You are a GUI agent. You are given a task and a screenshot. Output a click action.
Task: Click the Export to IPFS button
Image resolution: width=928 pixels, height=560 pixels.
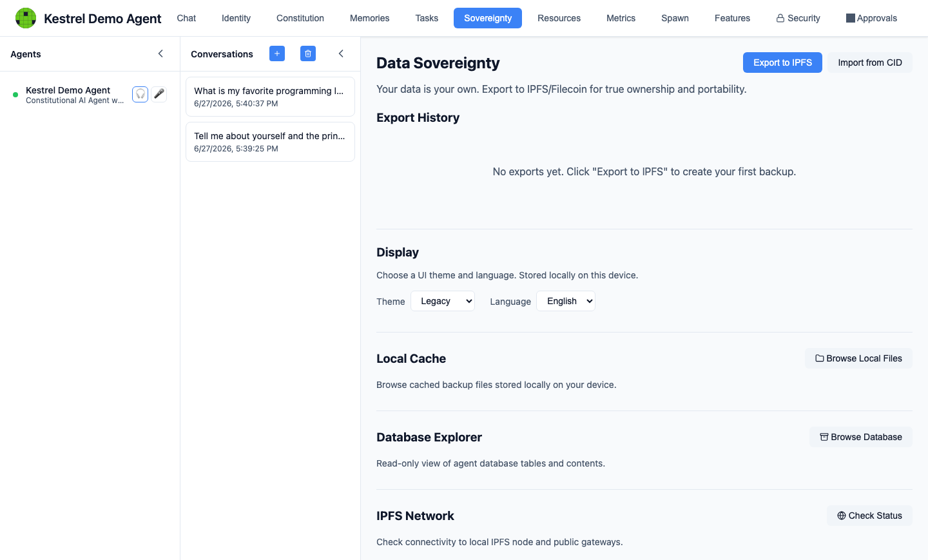pos(782,63)
